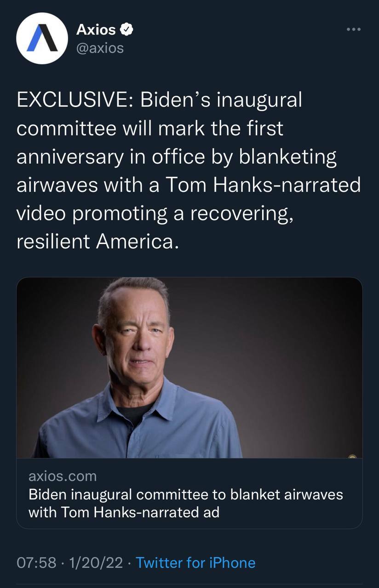Click the 07:58 timestamp
This screenshot has width=379, height=588.
point(36,562)
